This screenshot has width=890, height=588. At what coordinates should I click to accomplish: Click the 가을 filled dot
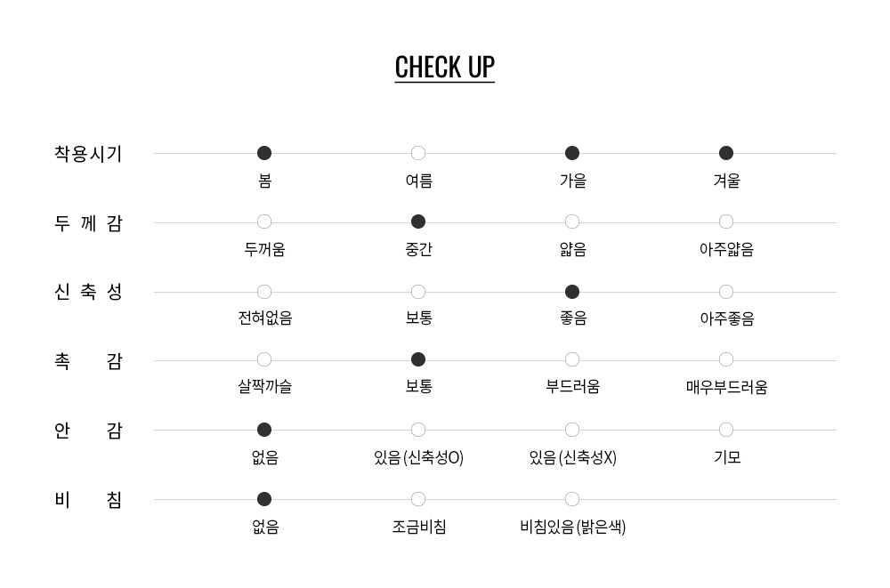(x=572, y=153)
